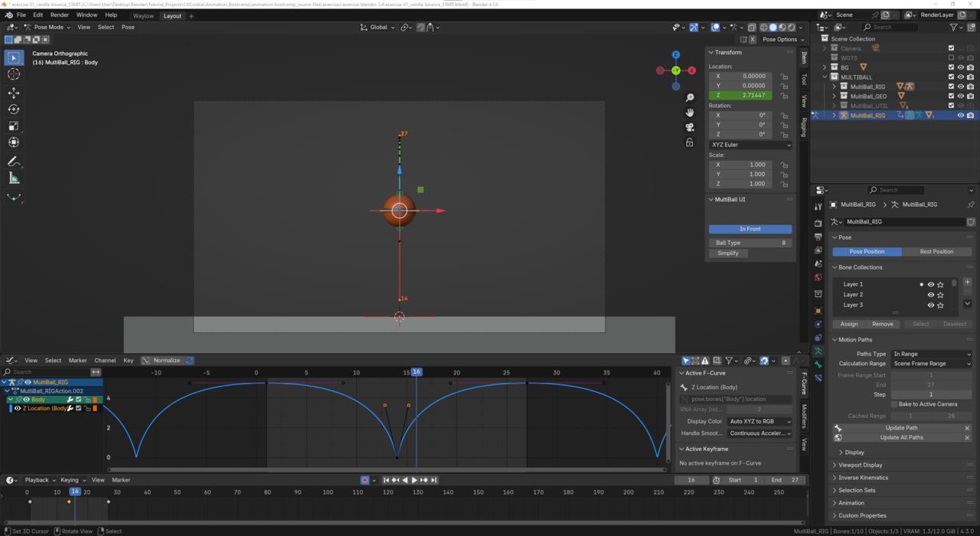
Task: Select the Move tool in toolbar
Action: (14, 93)
